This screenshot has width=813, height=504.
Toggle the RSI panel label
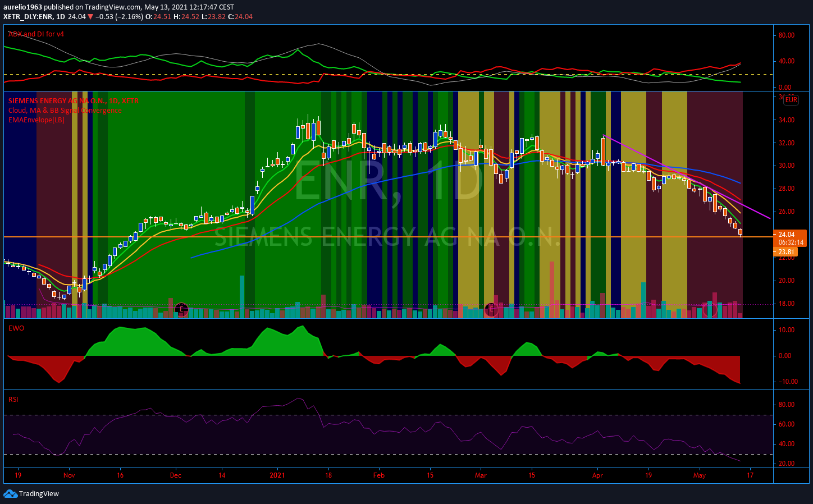tap(13, 399)
